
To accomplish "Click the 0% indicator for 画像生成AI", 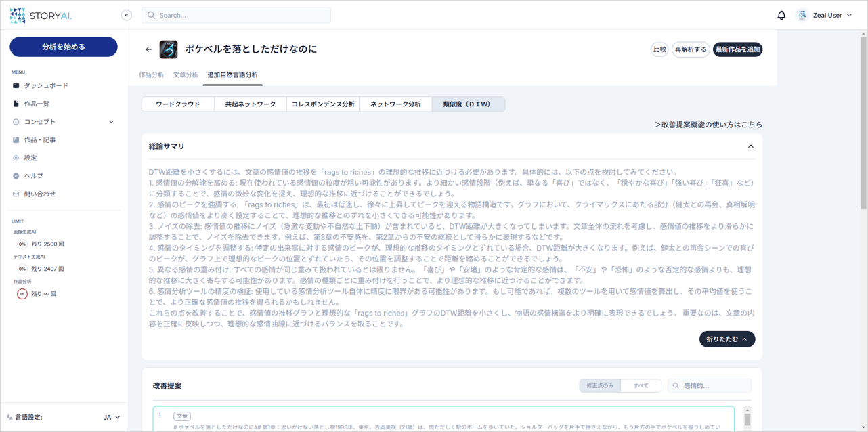I will pos(22,244).
